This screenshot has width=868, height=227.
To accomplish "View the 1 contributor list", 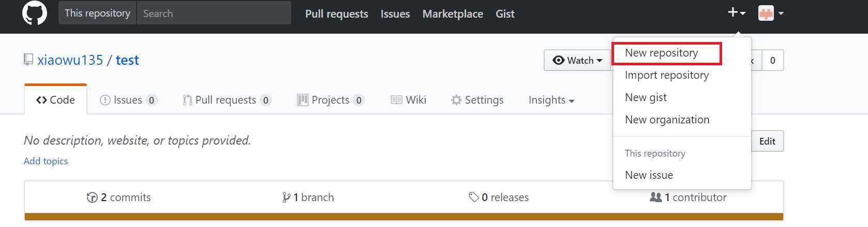I will coord(688,197).
